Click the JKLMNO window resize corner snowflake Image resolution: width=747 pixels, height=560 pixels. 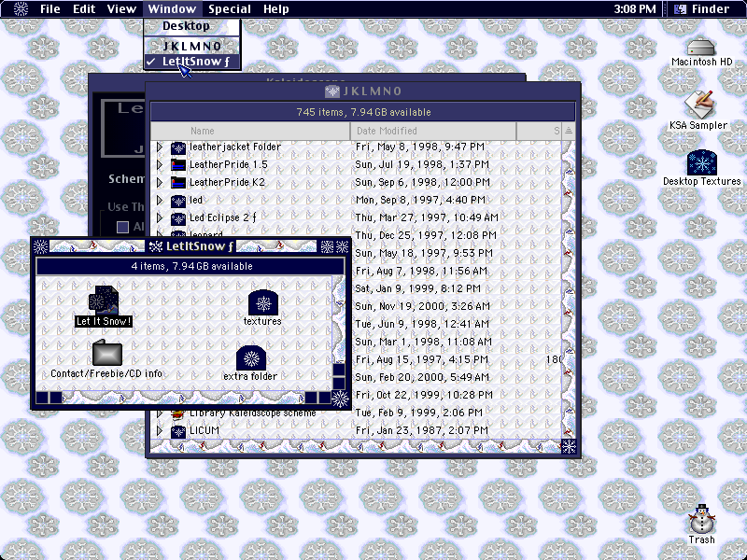pos(569,447)
